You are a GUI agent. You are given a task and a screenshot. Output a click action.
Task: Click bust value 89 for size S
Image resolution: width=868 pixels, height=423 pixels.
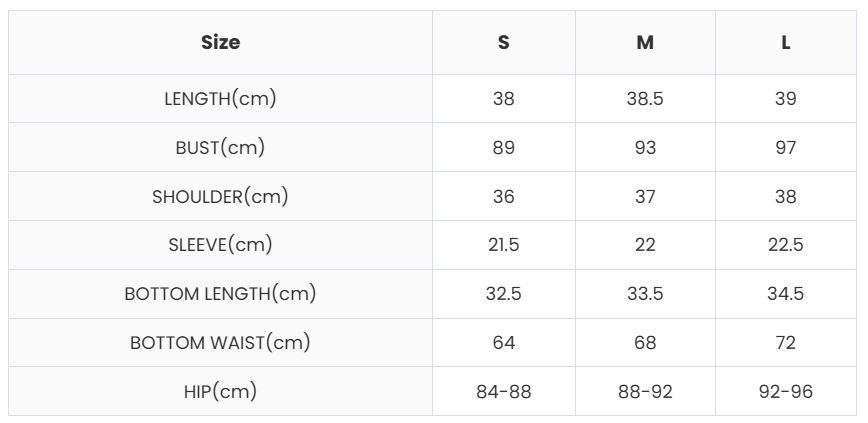point(504,148)
